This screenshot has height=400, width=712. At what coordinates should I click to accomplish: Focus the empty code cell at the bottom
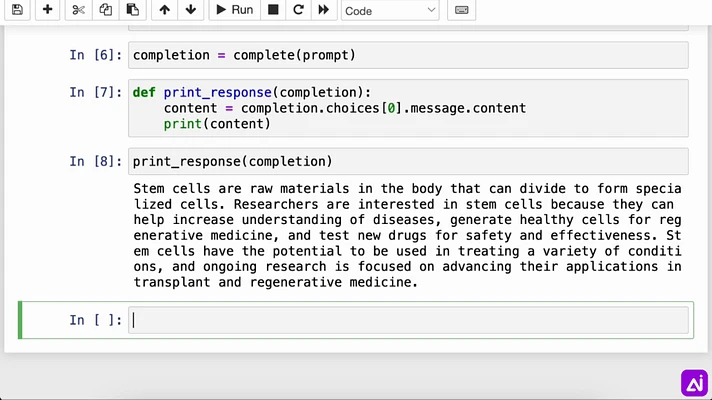[x=408, y=320]
